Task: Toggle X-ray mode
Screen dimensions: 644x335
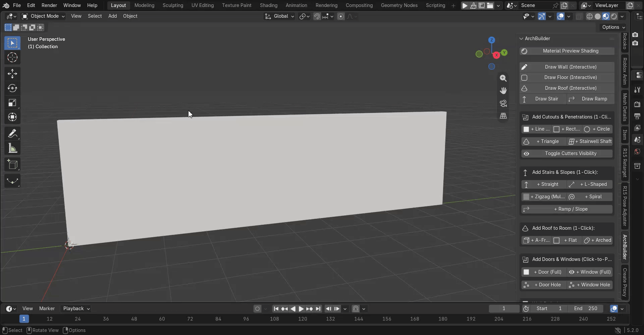Action: pyautogui.click(x=579, y=16)
